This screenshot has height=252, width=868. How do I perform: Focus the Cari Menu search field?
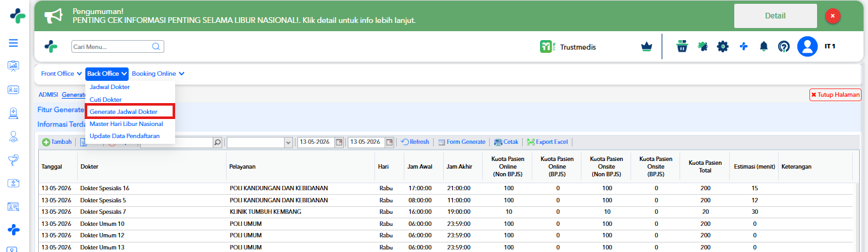111,46
